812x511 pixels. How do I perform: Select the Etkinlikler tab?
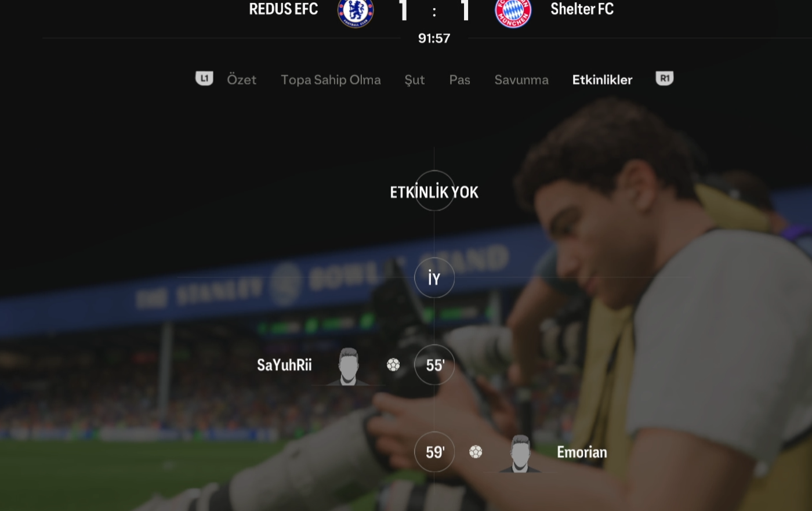tap(602, 79)
